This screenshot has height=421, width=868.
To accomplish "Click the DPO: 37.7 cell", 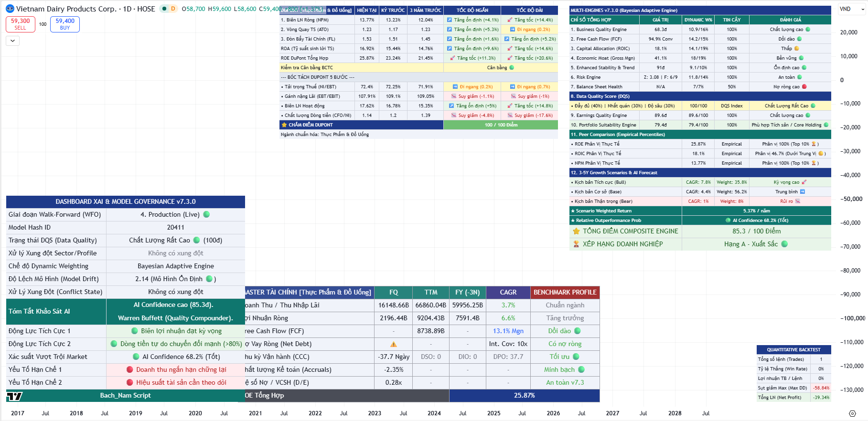I will pyautogui.click(x=508, y=357).
